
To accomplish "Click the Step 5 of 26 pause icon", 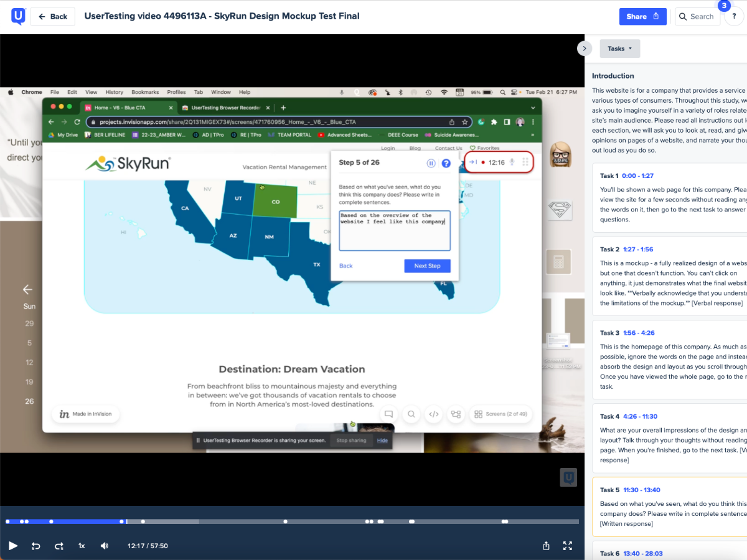I will (431, 163).
